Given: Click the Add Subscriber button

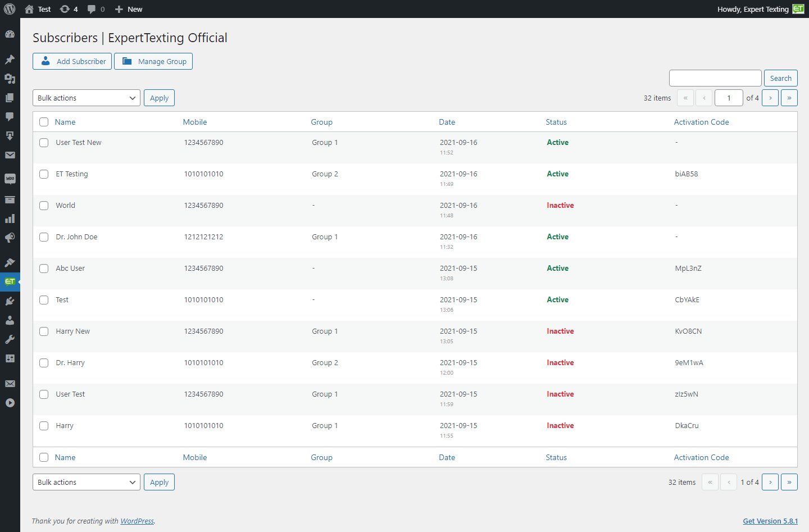Looking at the screenshot, I should [x=72, y=61].
